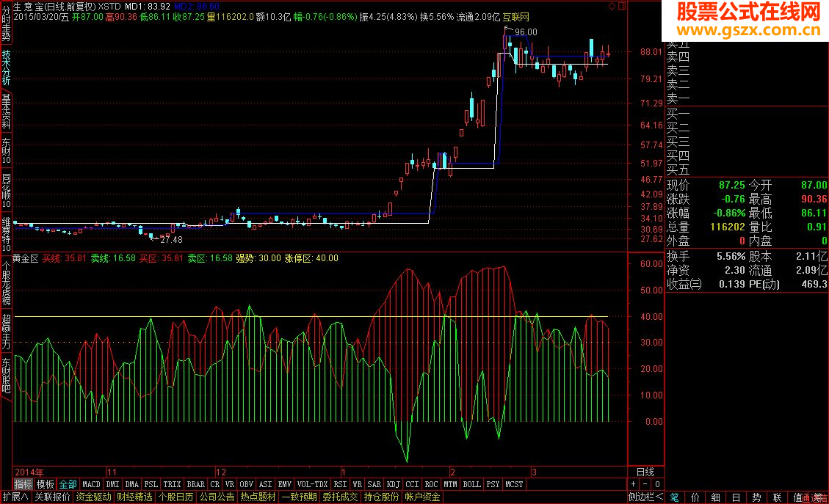Click the 日线 period selector

tap(645, 472)
